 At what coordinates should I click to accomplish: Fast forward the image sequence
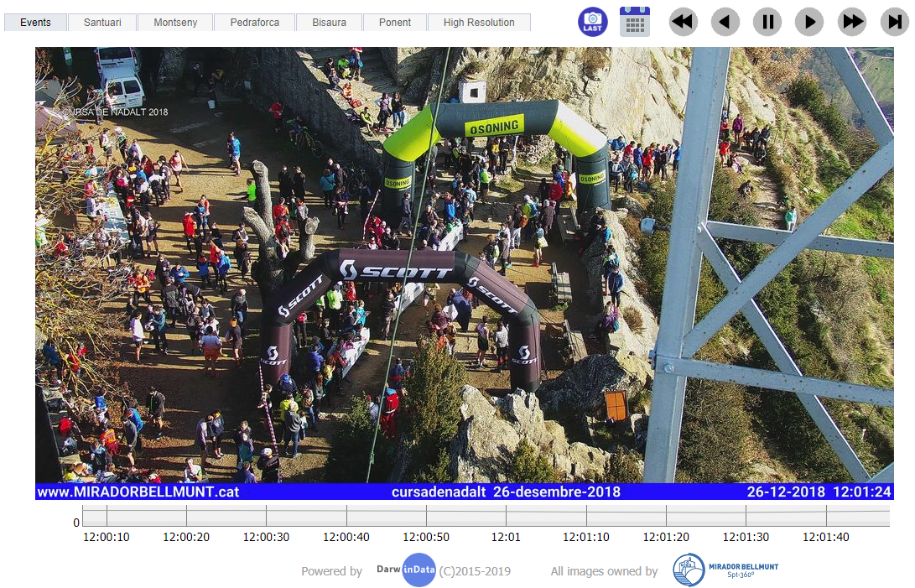(x=852, y=22)
